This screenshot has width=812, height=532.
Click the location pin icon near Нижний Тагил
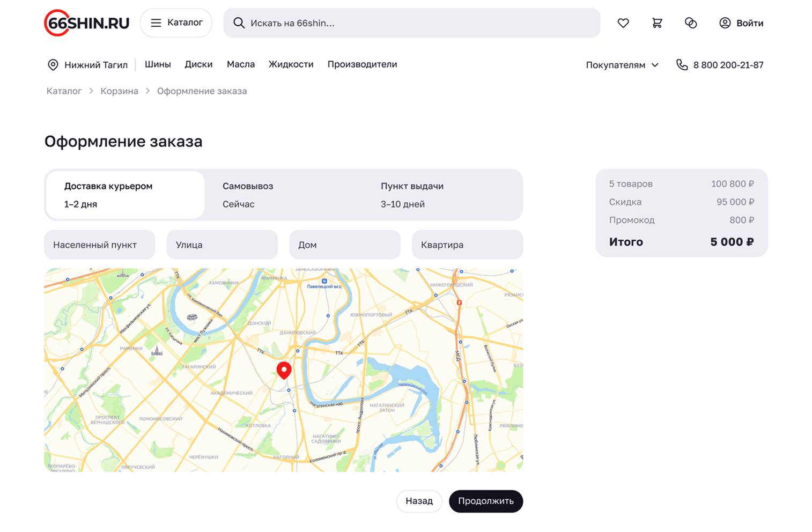(53, 65)
